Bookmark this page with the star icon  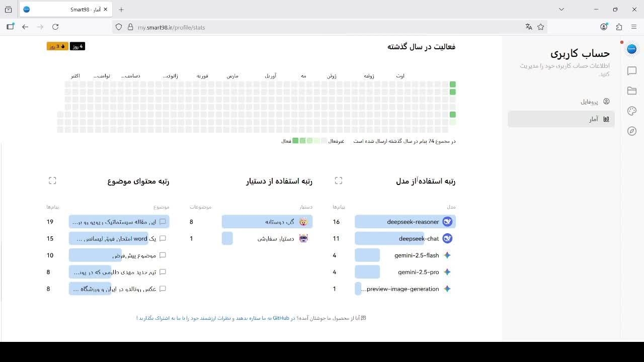(x=541, y=27)
